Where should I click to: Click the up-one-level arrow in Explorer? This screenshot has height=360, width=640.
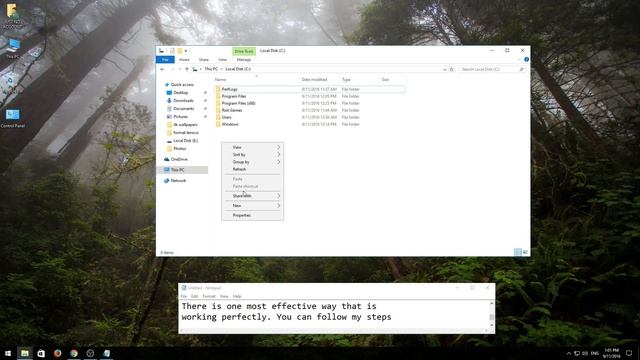[x=187, y=69]
